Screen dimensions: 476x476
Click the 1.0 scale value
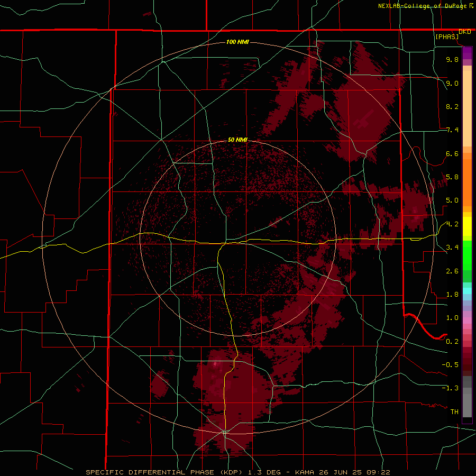pyautogui.click(x=452, y=318)
